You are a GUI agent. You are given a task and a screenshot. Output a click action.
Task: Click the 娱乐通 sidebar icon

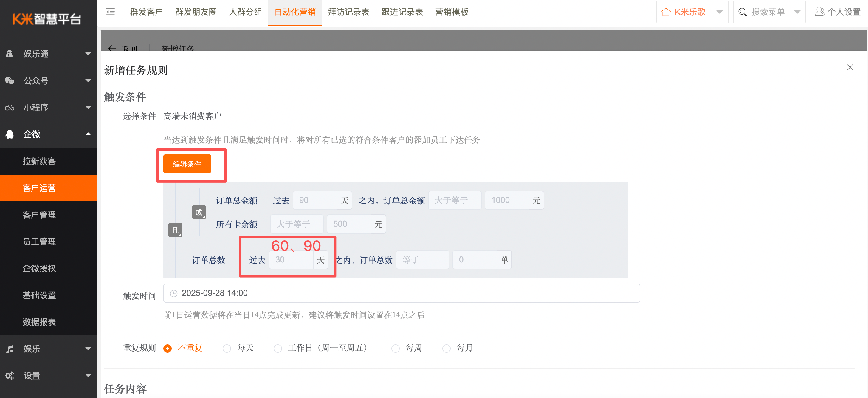pos(10,54)
